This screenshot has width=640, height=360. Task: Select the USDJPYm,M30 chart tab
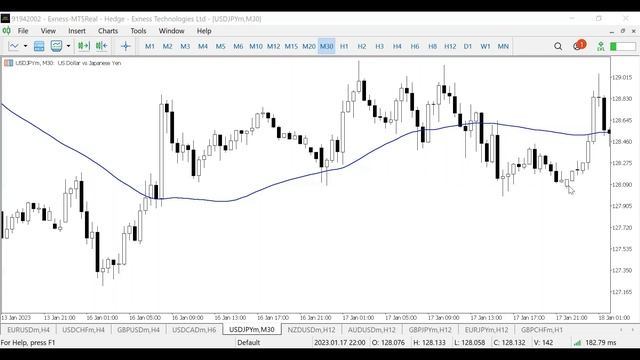pos(252,329)
